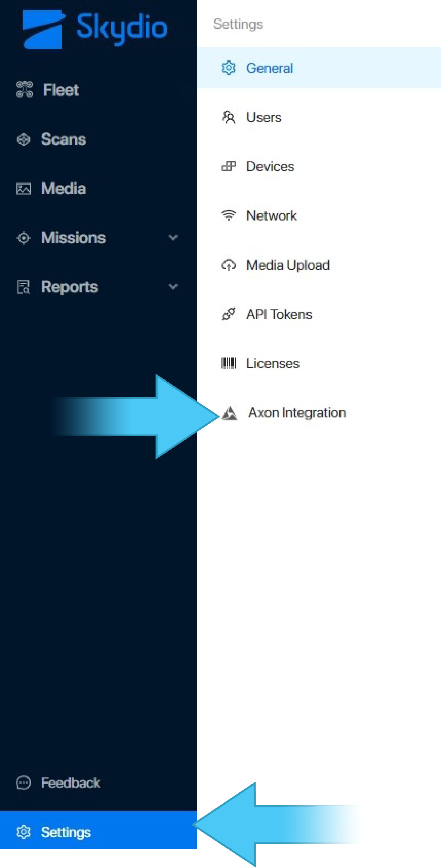This screenshot has width=441, height=868.
Task: Click the Licenses barcode icon
Action: click(229, 363)
